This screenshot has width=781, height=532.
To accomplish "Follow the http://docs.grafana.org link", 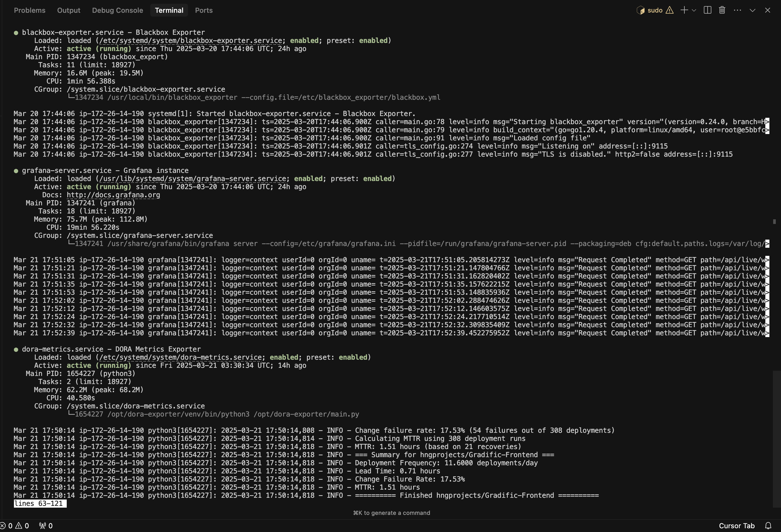I will (x=113, y=195).
